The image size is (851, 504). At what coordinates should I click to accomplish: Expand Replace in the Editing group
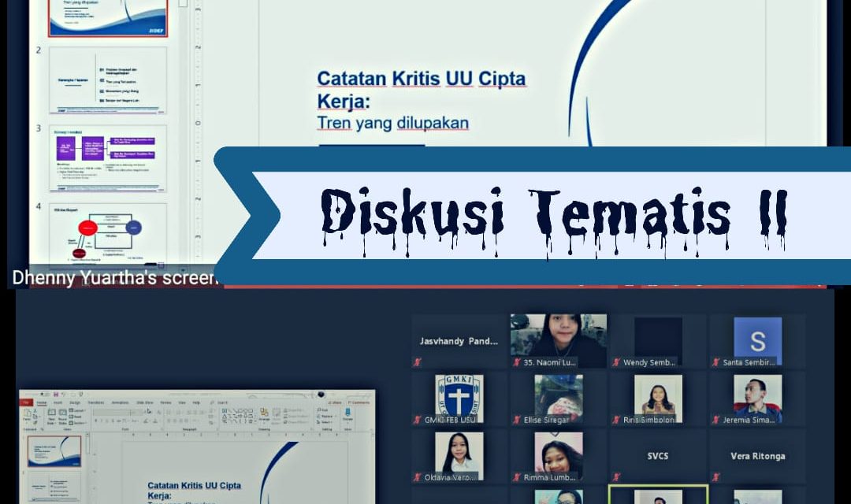[326, 416]
